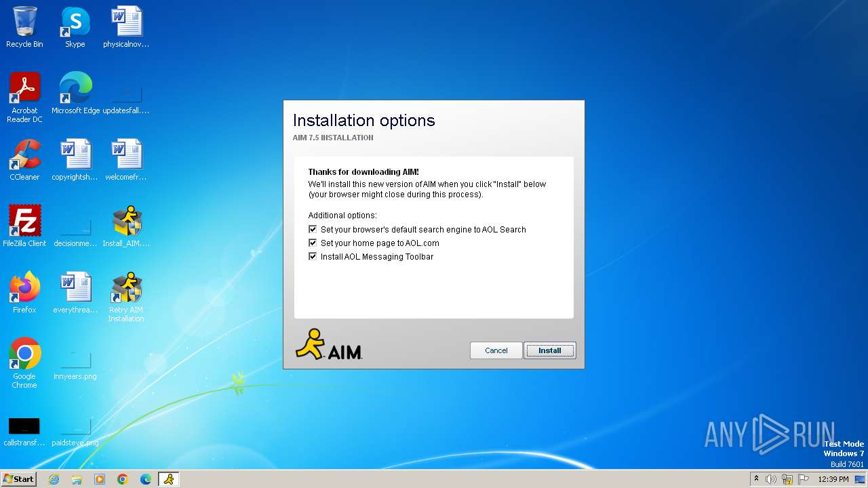Click the AIM running man logo
Screen dimensions: 868x488
[328, 344]
